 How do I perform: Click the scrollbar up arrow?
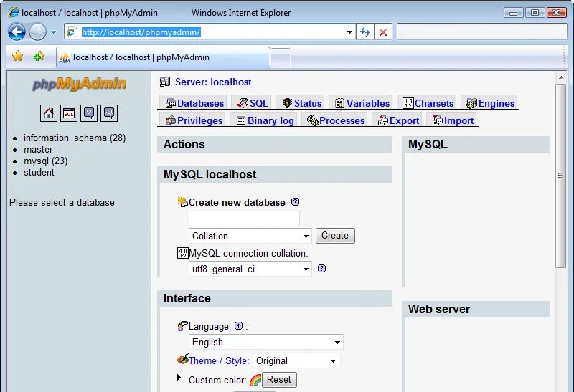pos(561,77)
